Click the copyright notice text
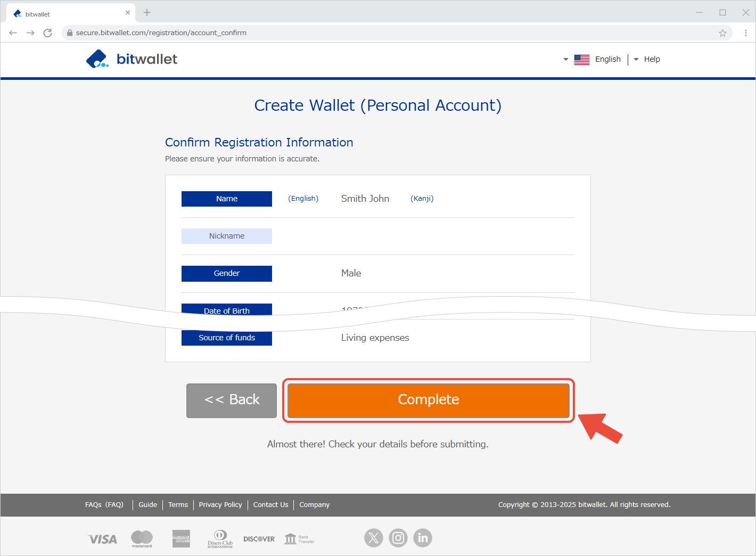The image size is (756, 556). click(585, 505)
